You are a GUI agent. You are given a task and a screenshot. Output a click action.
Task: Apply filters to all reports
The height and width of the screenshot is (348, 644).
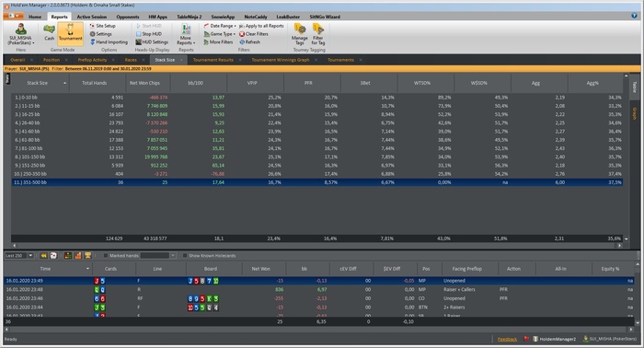tap(261, 26)
